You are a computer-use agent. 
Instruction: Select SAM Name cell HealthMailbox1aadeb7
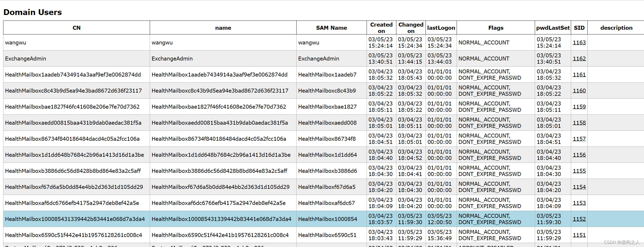coord(332,74)
